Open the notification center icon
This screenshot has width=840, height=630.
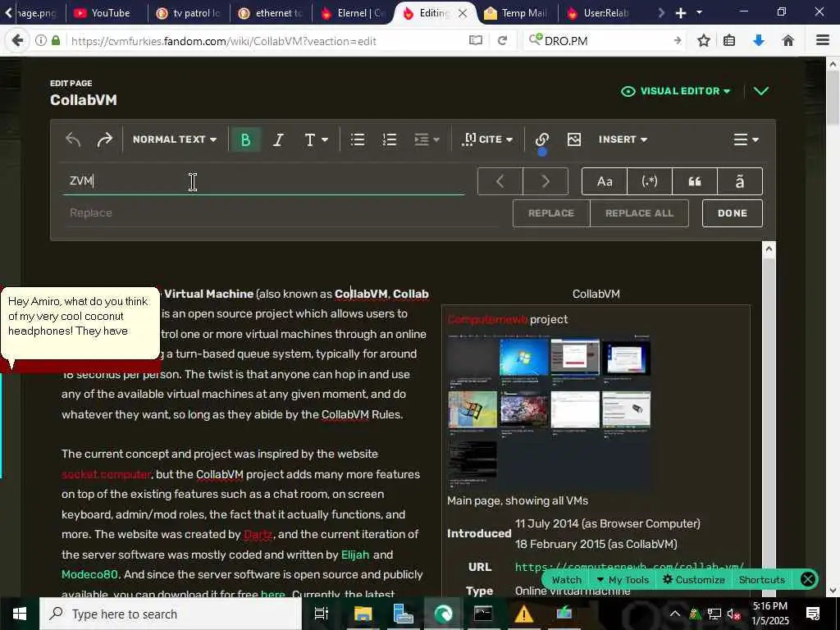click(x=813, y=614)
